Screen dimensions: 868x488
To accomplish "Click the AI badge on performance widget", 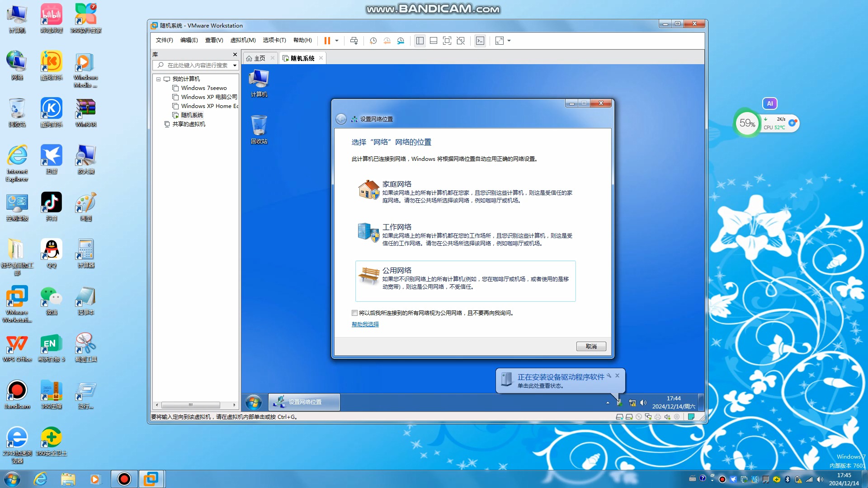I will (770, 103).
